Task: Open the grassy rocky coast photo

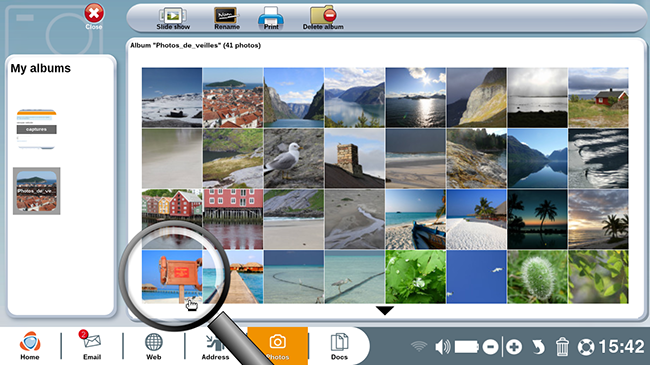Action: 233,158
